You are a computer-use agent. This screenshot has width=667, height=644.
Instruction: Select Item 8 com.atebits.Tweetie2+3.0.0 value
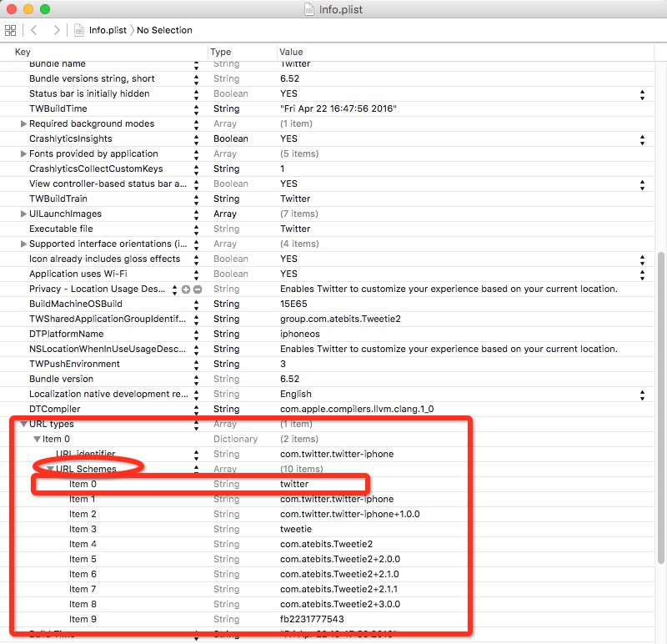tap(340, 605)
